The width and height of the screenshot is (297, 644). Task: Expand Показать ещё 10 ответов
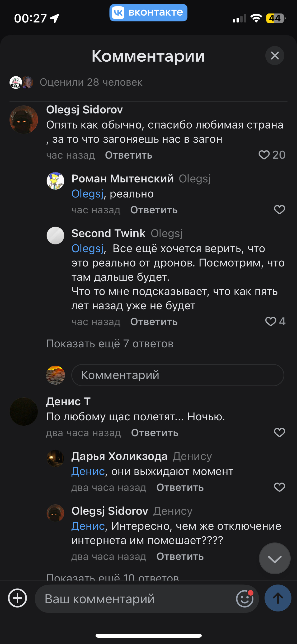click(x=113, y=577)
